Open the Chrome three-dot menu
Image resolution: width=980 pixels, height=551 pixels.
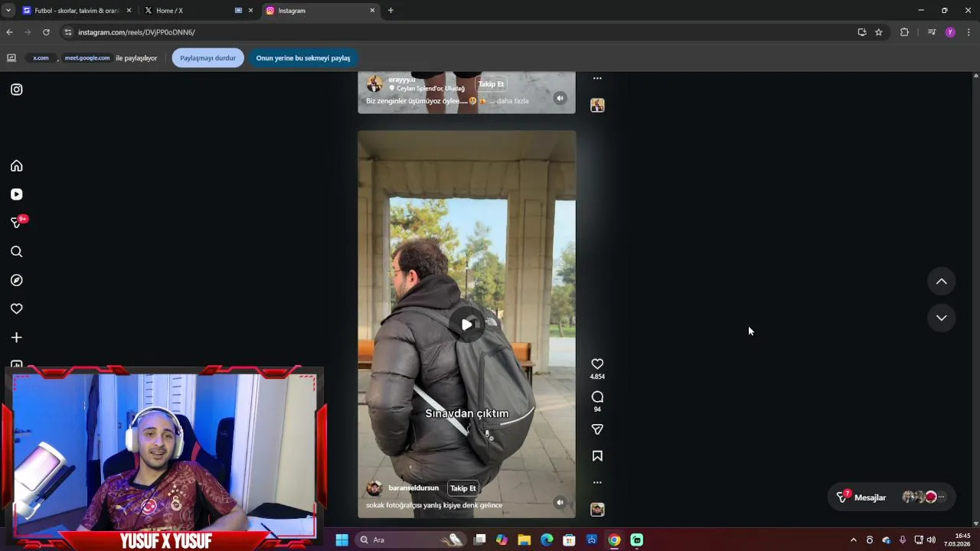969,32
